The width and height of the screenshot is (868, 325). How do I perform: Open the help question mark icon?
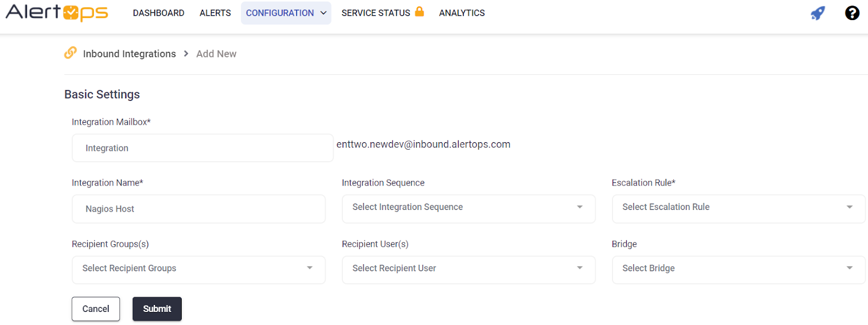852,13
